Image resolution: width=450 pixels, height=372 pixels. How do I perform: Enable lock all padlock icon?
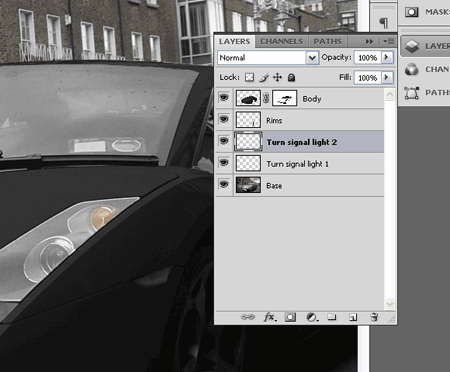coord(291,78)
